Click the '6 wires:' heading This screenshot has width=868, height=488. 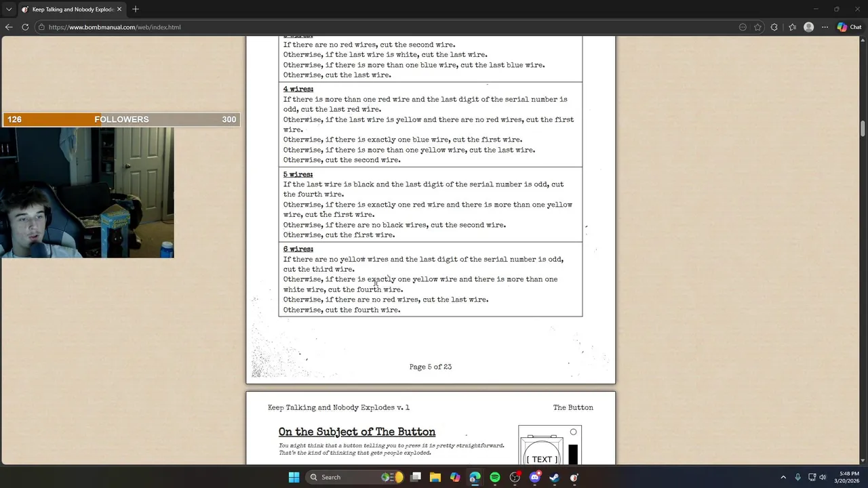[x=298, y=249]
